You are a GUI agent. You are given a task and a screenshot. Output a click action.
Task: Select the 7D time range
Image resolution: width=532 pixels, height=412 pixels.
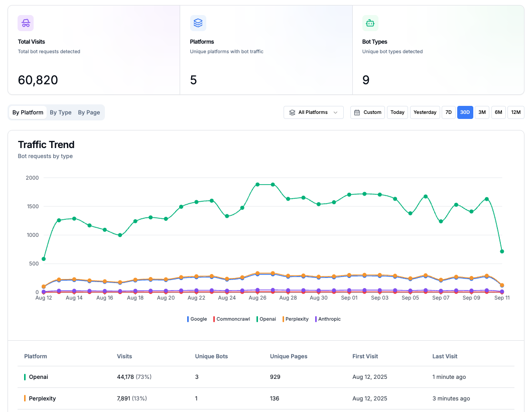pyautogui.click(x=449, y=112)
